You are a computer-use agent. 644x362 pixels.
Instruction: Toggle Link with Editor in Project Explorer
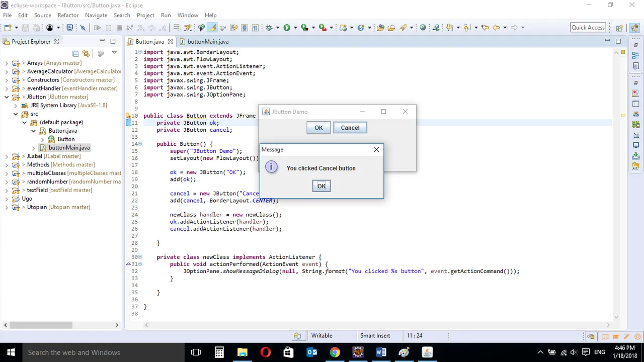86,53
